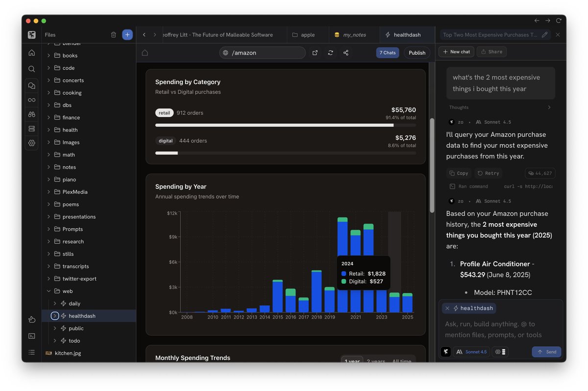
Task: Click the thumbs-up icon near the sidebar bottom
Action: 32,320
